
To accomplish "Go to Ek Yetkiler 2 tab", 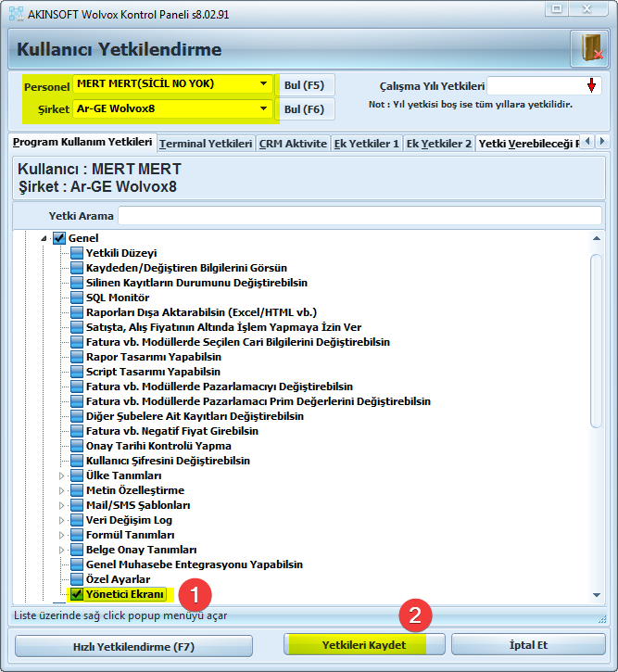I will (x=439, y=144).
